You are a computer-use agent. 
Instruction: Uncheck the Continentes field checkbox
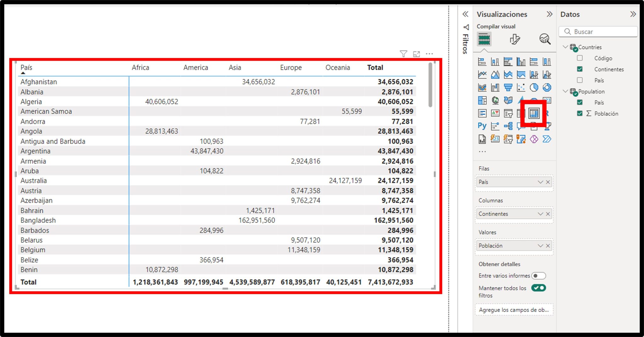pyautogui.click(x=580, y=69)
